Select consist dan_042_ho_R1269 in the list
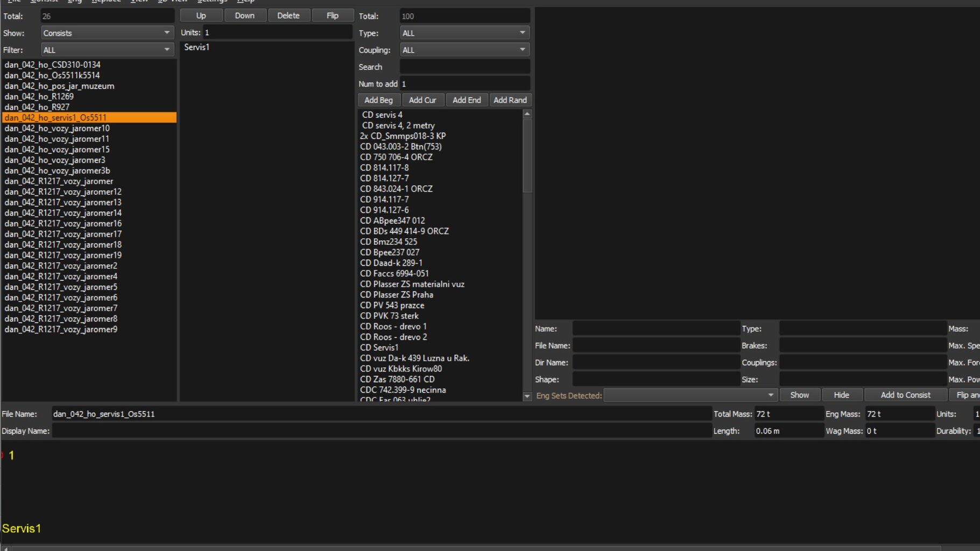The height and width of the screenshot is (551, 980). tap(39, 96)
